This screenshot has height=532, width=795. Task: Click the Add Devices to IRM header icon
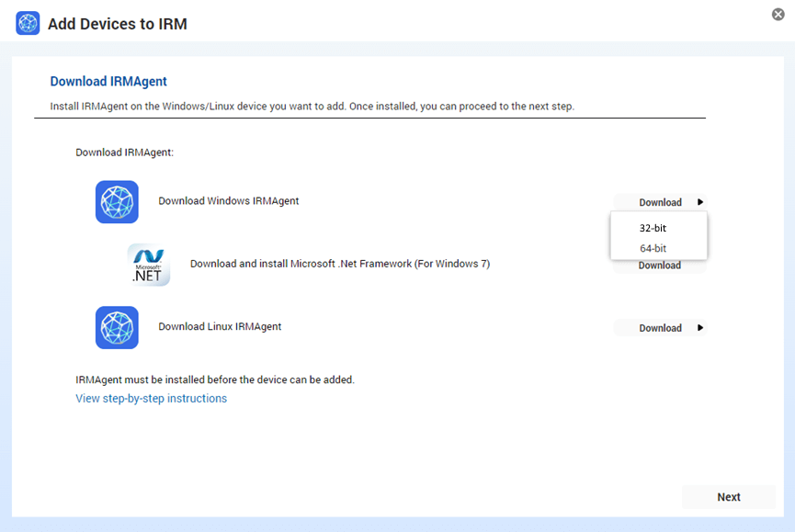pyautogui.click(x=27, y=24)
